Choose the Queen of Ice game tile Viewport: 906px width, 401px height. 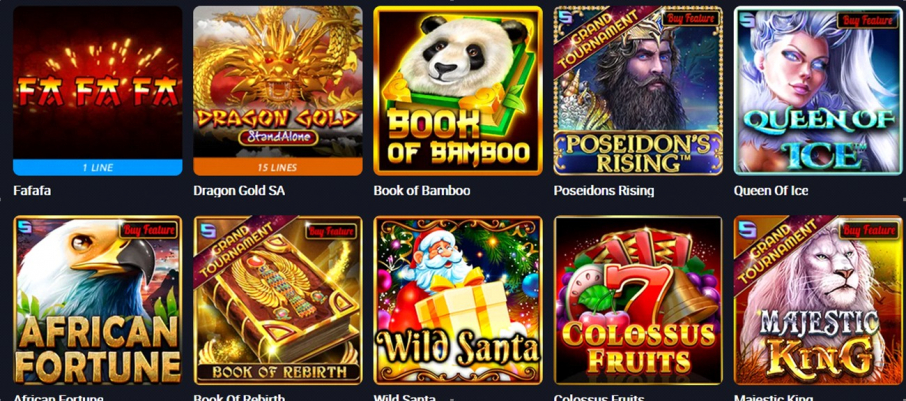click(818, 91)
